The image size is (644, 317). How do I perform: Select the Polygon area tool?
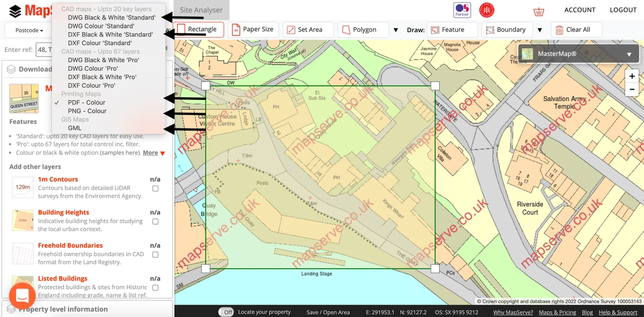pyautogui.click(x=363, y=30)
